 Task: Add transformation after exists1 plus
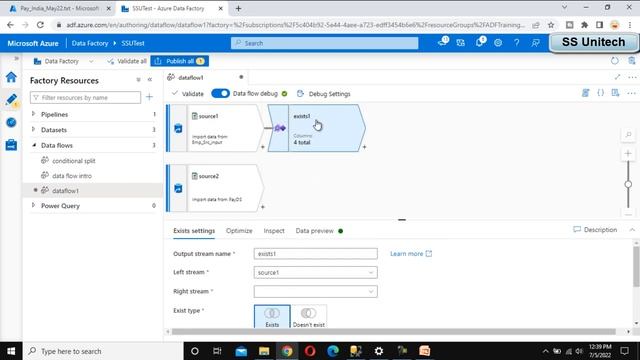[x=364, y=147]
